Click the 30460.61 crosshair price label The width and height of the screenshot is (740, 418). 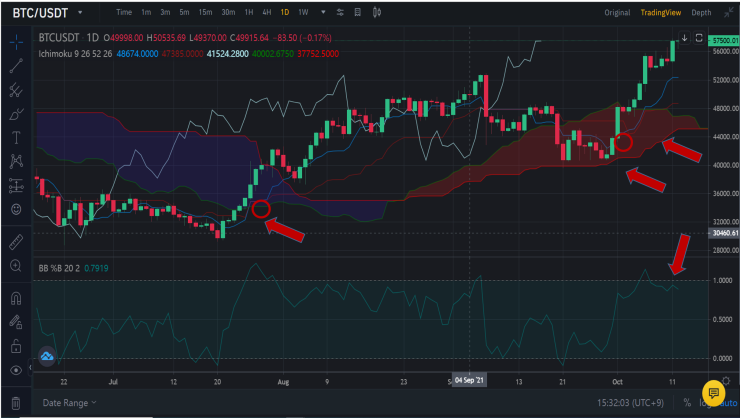tap(724, 233)
